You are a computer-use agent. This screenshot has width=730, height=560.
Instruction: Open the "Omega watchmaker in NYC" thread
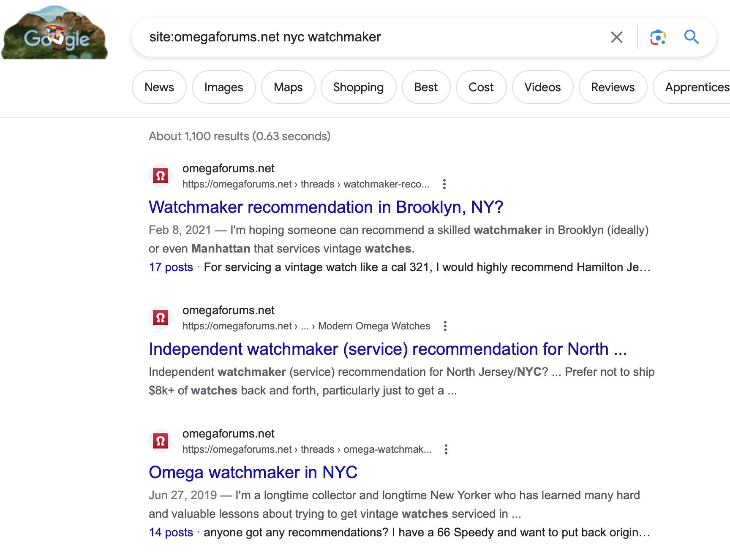click(253, 473)
